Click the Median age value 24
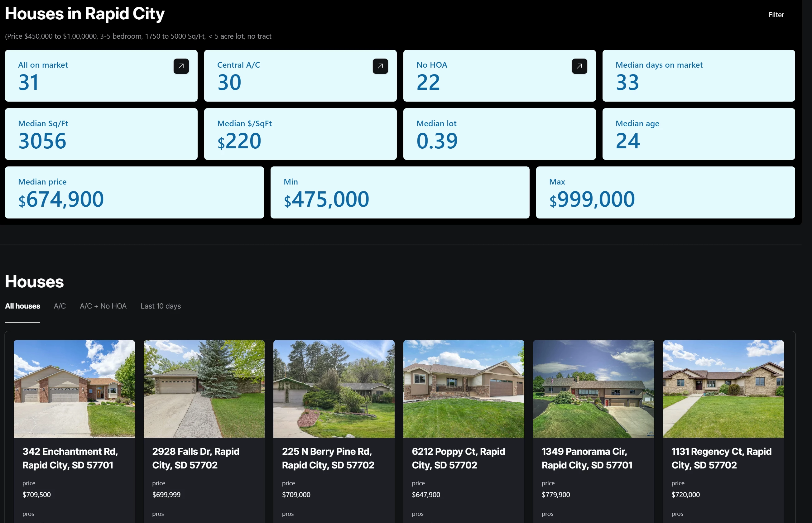This screenshot has width=812, height=523. pos(628,141)
